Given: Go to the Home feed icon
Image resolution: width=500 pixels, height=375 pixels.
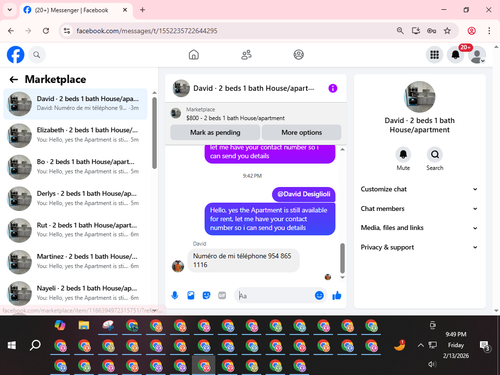Looking at the screenshot, I should (194, 55).
